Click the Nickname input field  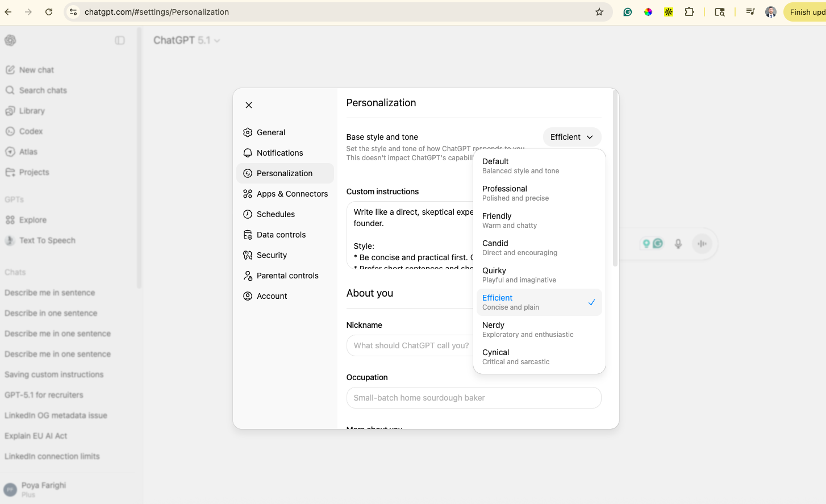point(410,345)
